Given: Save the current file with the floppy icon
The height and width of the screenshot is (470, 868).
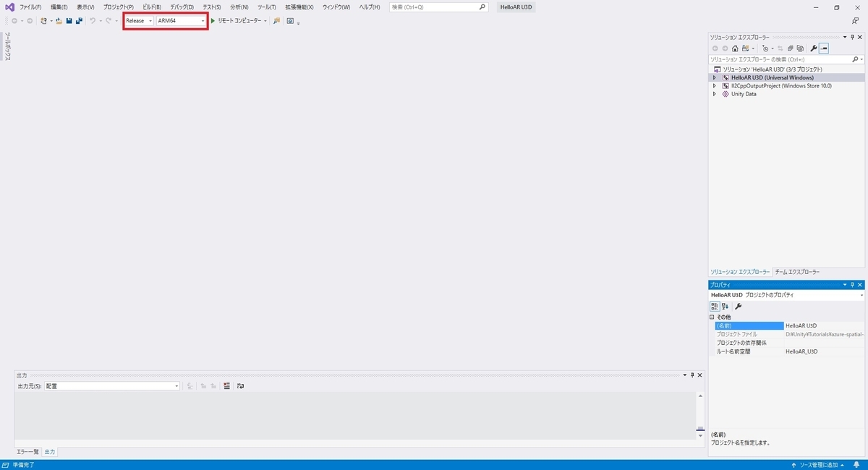Looking at the screenshot, I should tap(69, 21).
